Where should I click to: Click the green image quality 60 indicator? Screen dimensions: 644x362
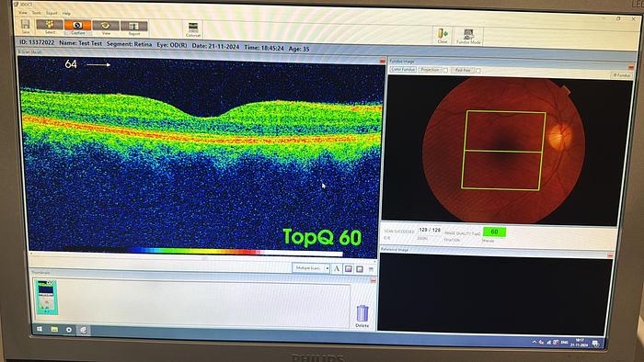tap(494, 232)
